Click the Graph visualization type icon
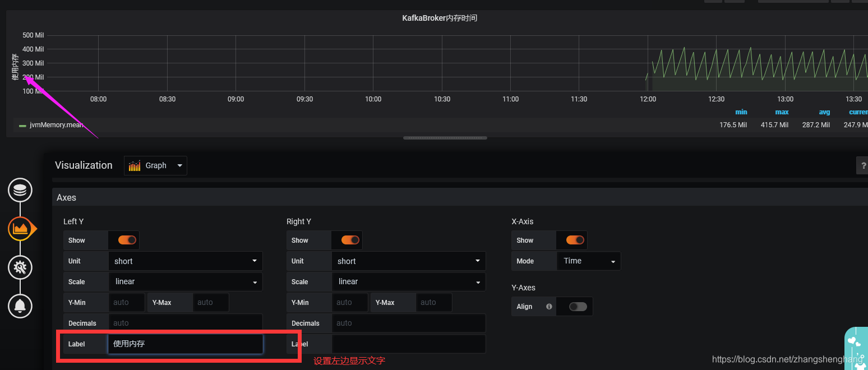The width and height of the screenshot is (868, 370). coord(135,165)
